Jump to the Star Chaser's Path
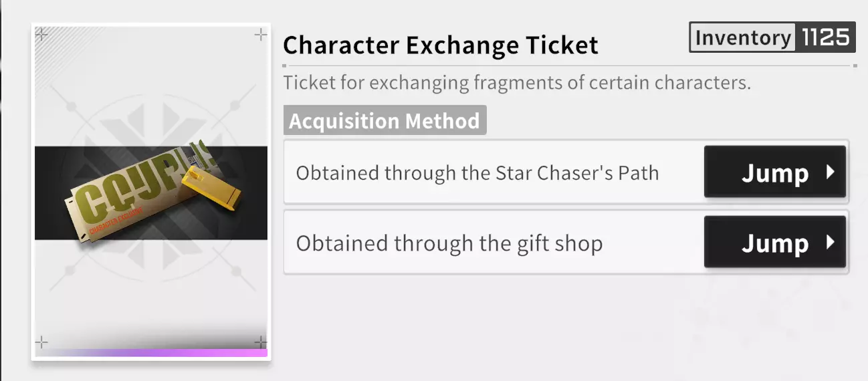The height and width of the screenshot is (381, 868). [774, 173]
